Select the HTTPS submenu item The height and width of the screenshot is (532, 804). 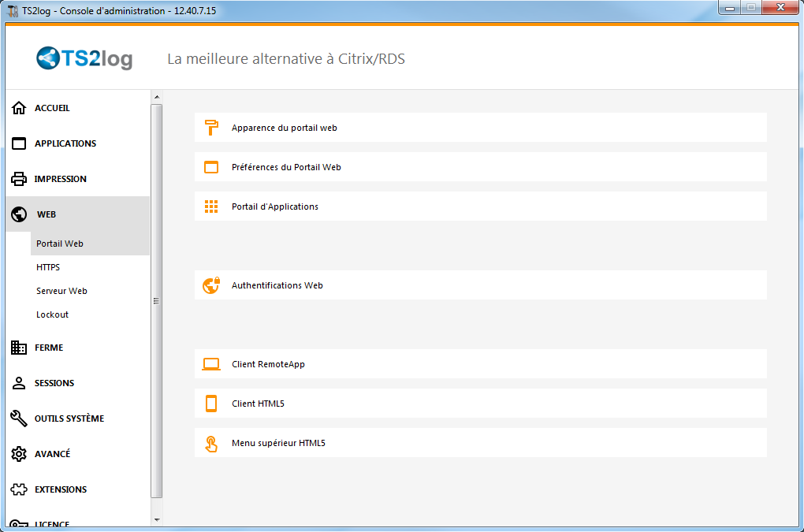pos(90,267)
